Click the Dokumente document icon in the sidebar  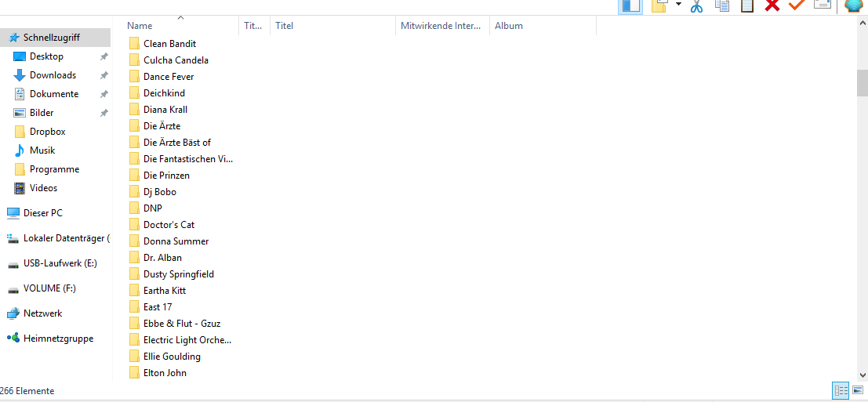20,94
